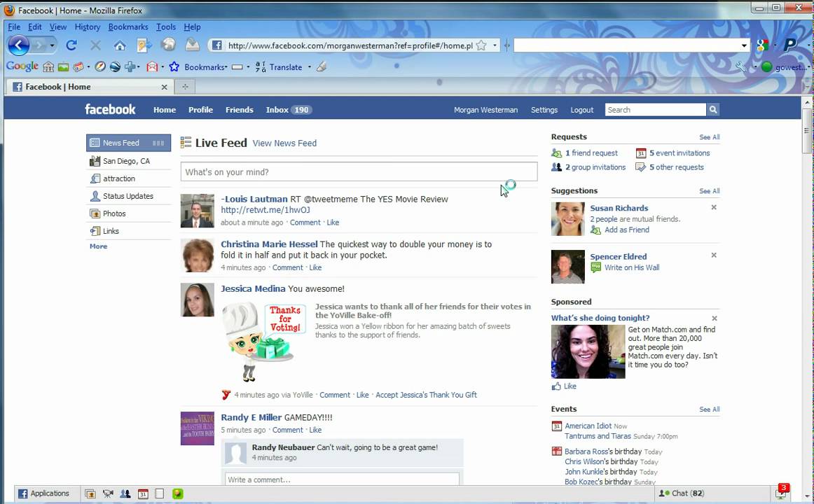Close the Match.com sponsored ad
Screen dimensions: 814x504
[x=715, y=318]
